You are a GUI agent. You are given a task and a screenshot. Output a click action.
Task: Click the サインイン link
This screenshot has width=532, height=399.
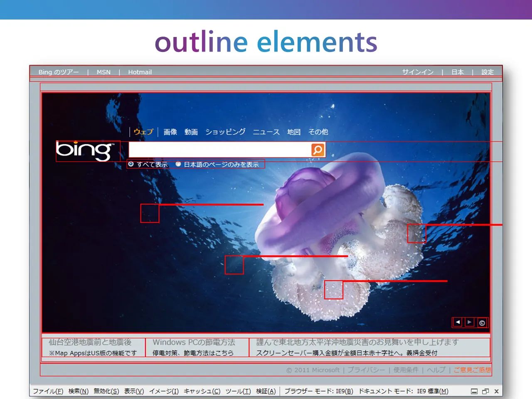click(x=418, y=72)
